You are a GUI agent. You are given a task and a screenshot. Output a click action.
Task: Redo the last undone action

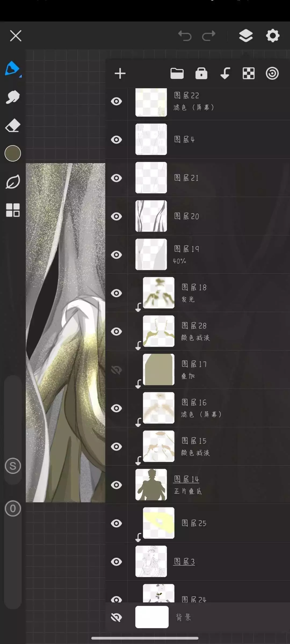click(209, 36)
